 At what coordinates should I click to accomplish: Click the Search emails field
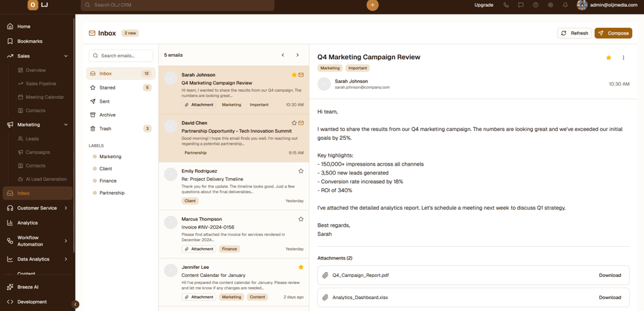[121, 55]
